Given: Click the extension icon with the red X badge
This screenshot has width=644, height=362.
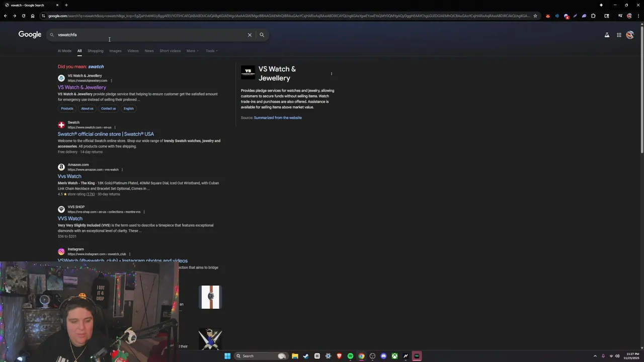Looking at the screenshot, I should [x=567, y=16].
